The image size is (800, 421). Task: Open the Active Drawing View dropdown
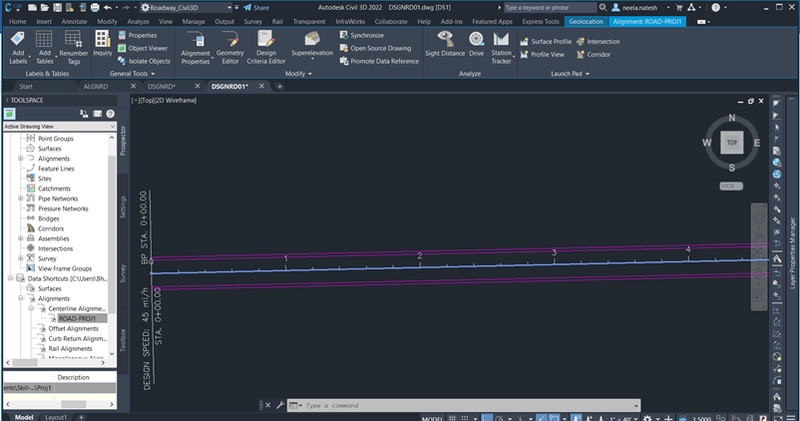coord(60,126)
